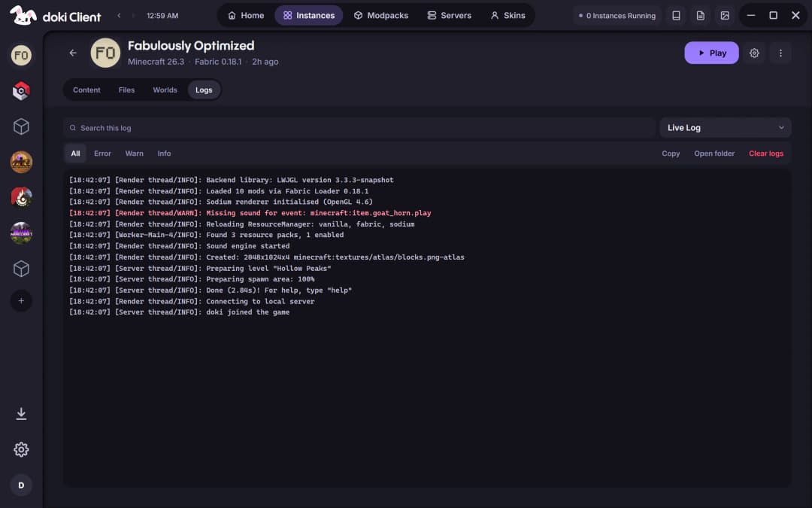The image size is (812, 508).
Task: Return to the instance list with the back arrow
Action: 73,53
